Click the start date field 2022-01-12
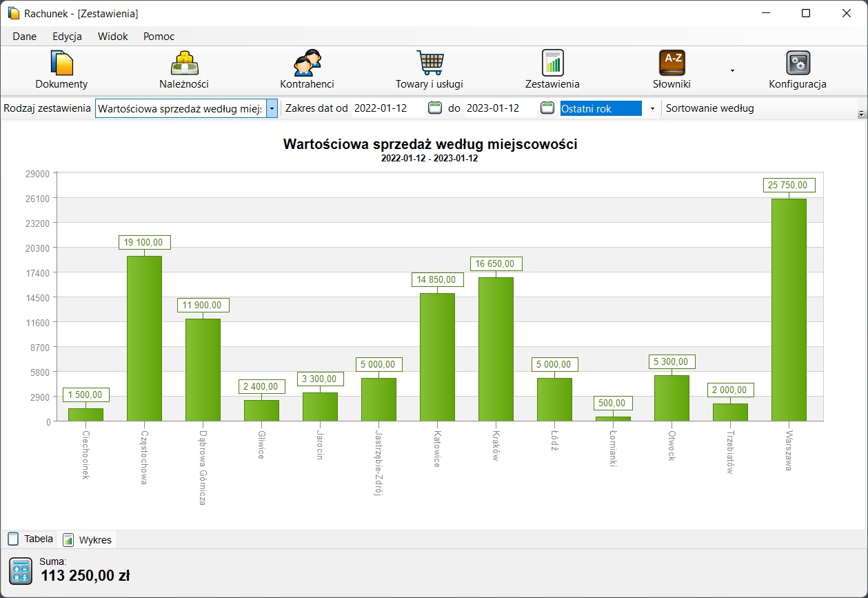 pos(387,108)
